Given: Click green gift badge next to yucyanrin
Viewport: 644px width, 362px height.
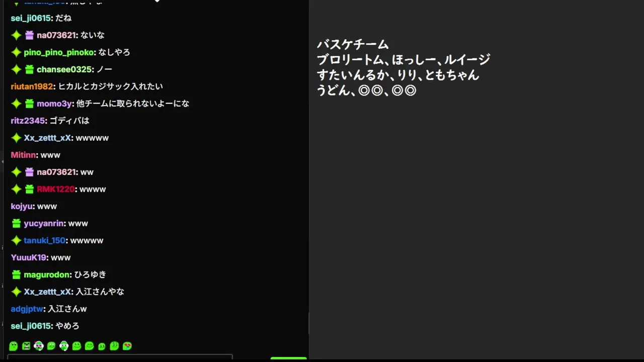Looking at the screenshot, I should [16, 223].
